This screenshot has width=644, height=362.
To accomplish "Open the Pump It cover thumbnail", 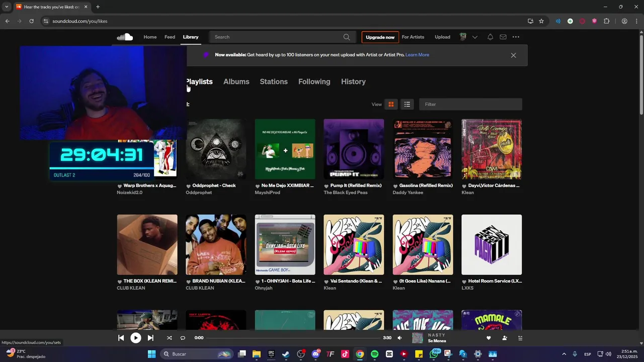I will (x=354, y=149).
